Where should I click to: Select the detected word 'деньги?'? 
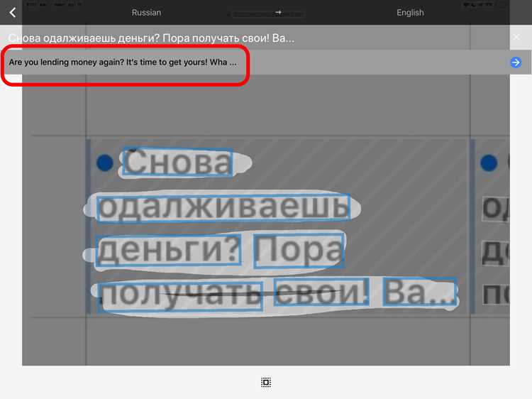168,250
